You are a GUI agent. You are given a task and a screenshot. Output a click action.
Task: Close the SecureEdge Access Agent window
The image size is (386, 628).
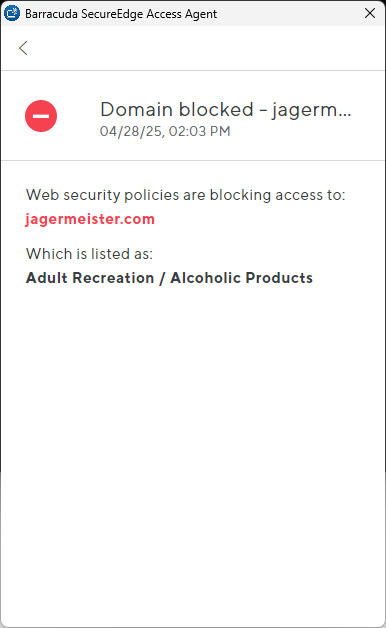pos(370,13)
